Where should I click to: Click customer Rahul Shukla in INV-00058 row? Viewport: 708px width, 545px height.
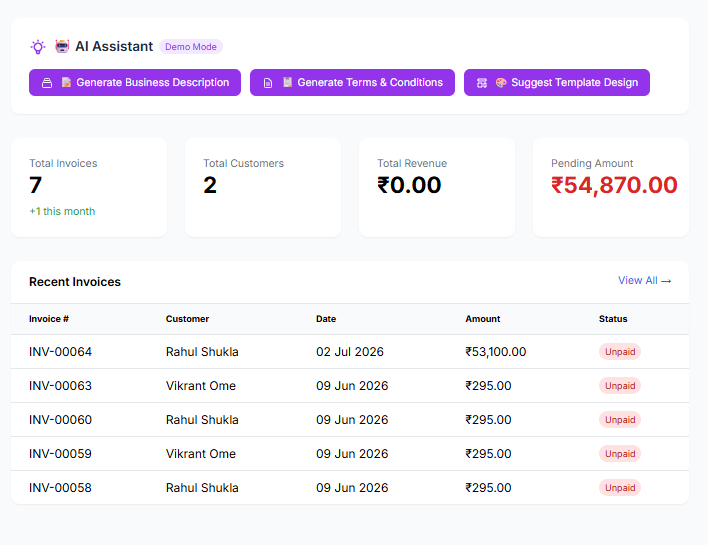click(202, 488)
